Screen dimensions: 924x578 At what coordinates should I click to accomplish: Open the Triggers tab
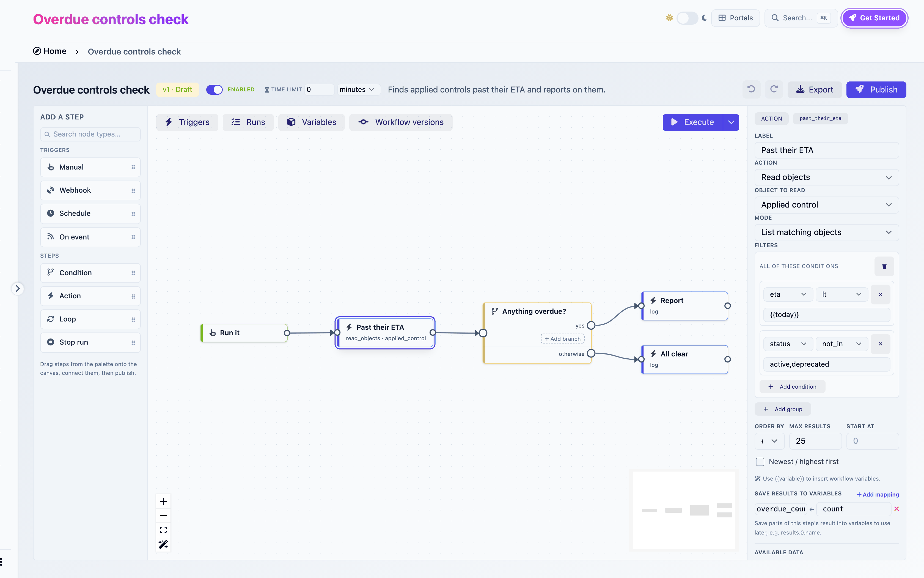click(187, 122)
